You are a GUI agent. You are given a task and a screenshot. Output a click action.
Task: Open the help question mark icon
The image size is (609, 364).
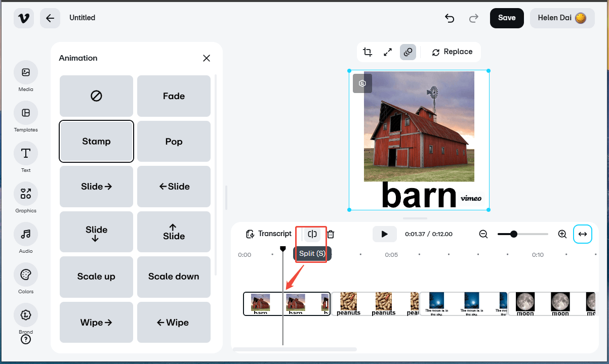pyautogui.click(x=26, y=339)
